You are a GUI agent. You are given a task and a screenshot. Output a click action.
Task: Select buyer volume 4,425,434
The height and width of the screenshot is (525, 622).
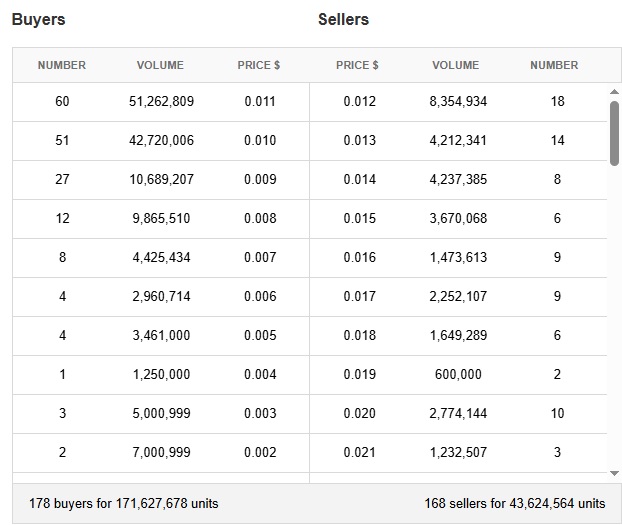(161, 258)
